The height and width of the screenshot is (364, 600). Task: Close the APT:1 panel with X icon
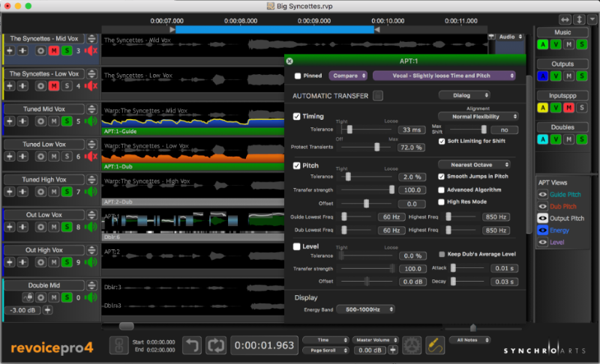coord(289,61)
